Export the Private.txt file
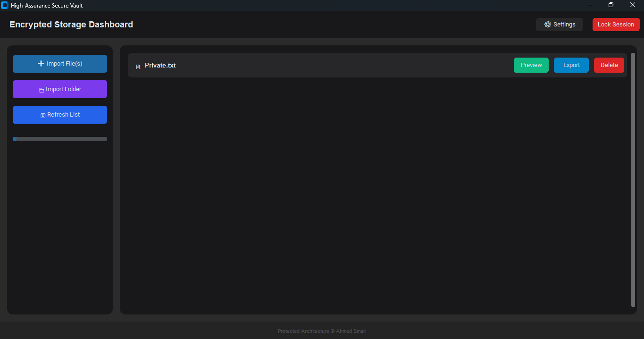This screenshot has width=644, height=339. 571,65
